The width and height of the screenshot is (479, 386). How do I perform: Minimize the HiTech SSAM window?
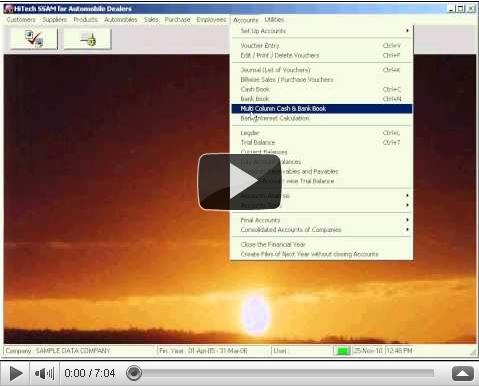pyautogui.click(x=451, y=9)
